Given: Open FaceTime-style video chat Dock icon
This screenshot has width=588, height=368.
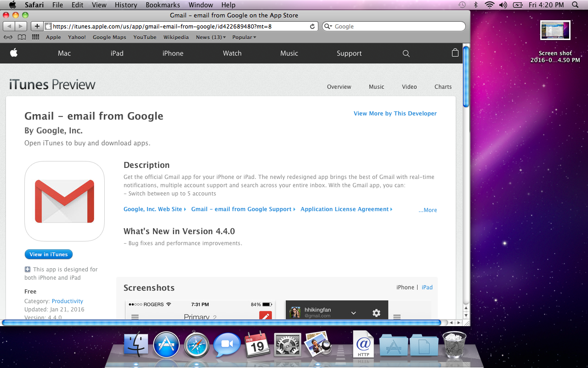Looking at the screenshot, I should [x=227, y=345].
